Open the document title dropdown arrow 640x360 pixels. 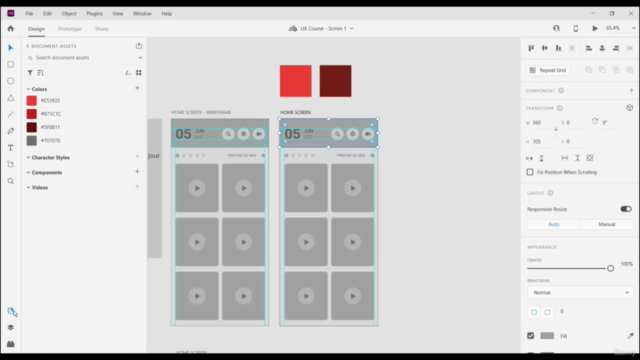(x=351, y=29)
